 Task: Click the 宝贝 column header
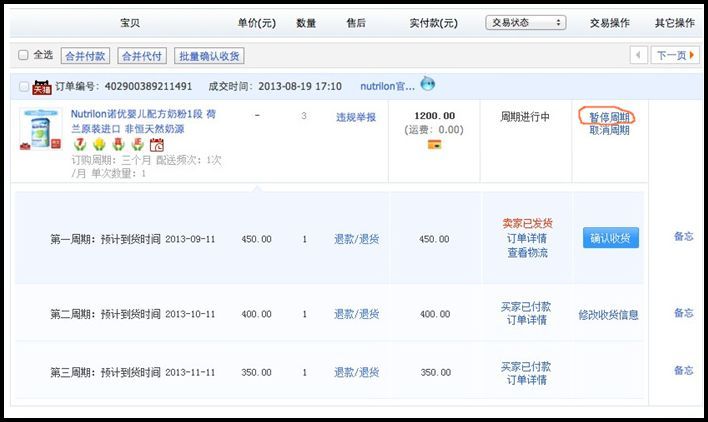[x=130, y=23]
